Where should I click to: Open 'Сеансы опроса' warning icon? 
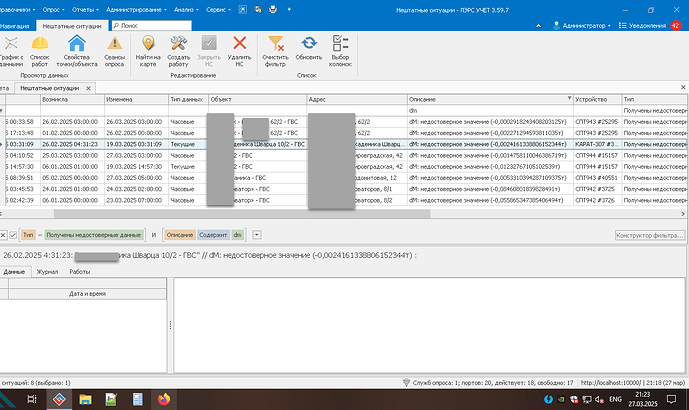(x=115, y=51)
